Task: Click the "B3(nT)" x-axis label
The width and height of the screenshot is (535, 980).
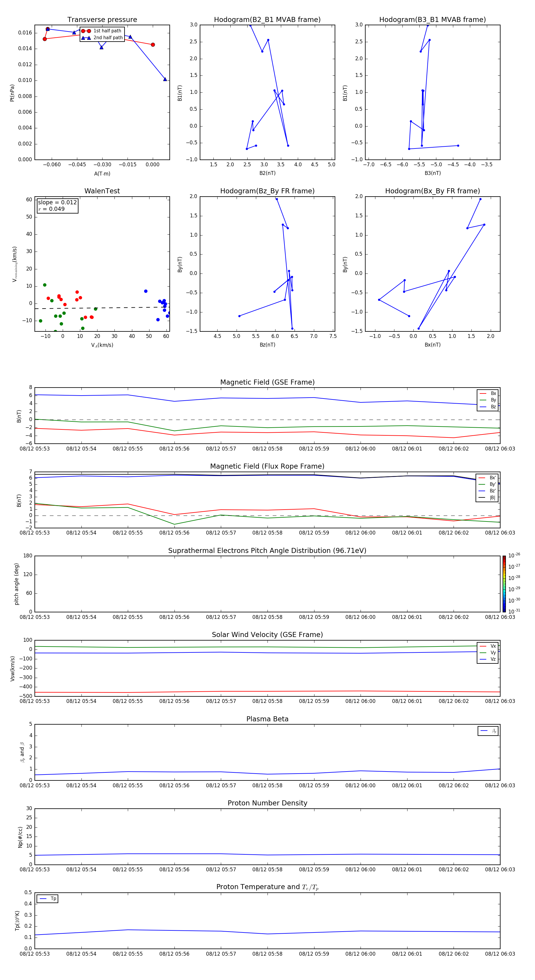Action: (x=432, y=173)
